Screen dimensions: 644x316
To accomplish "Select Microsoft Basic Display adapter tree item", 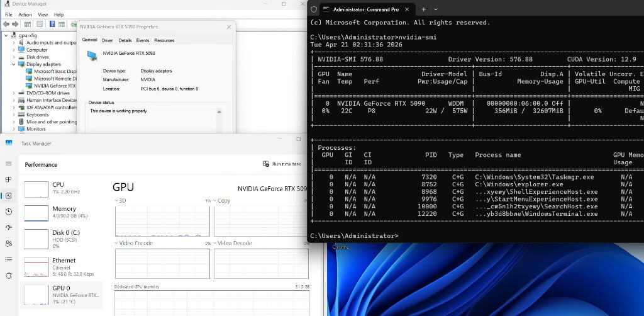I will [51, 71].
